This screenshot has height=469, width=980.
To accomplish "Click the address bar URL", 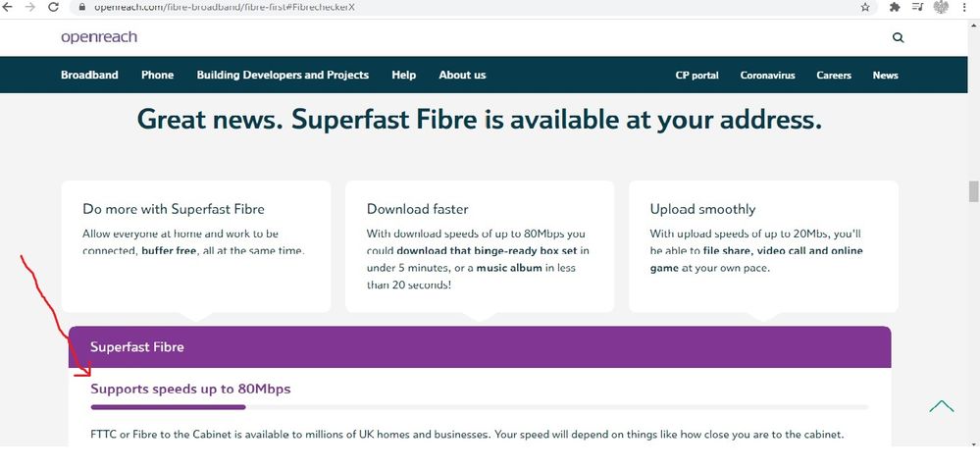I will [x=224, y=7].
